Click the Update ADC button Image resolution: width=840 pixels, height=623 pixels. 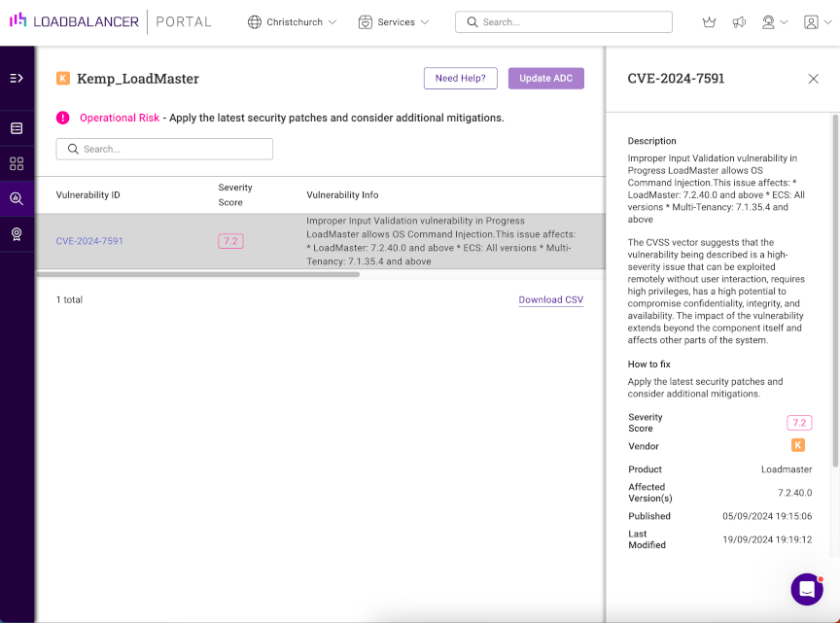click(545, 78)
